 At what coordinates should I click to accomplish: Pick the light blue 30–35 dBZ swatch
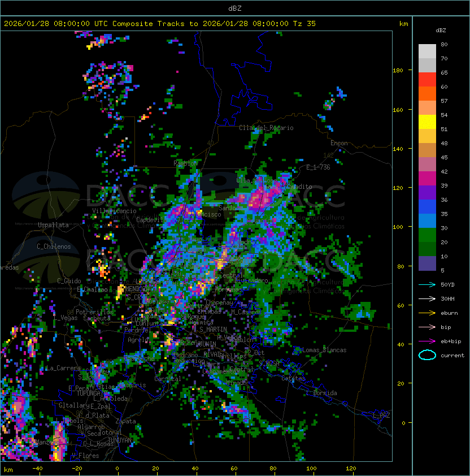point(427,220)
